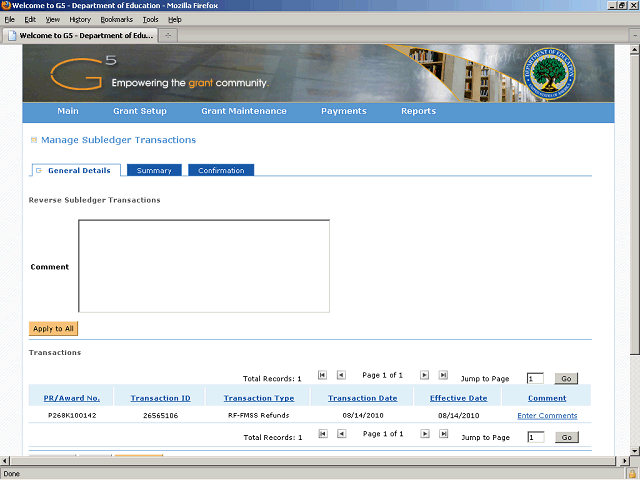The width and height of the screenshot is (640, 480).
Task: Open the Main navigation item
Action: click(68, 111)
